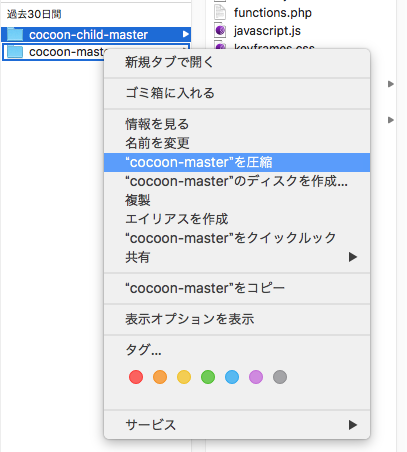Image resolution: width=407 pixels, height=452 pixels.
Task: Select the javascript.js file
Action: pos(267,31)
